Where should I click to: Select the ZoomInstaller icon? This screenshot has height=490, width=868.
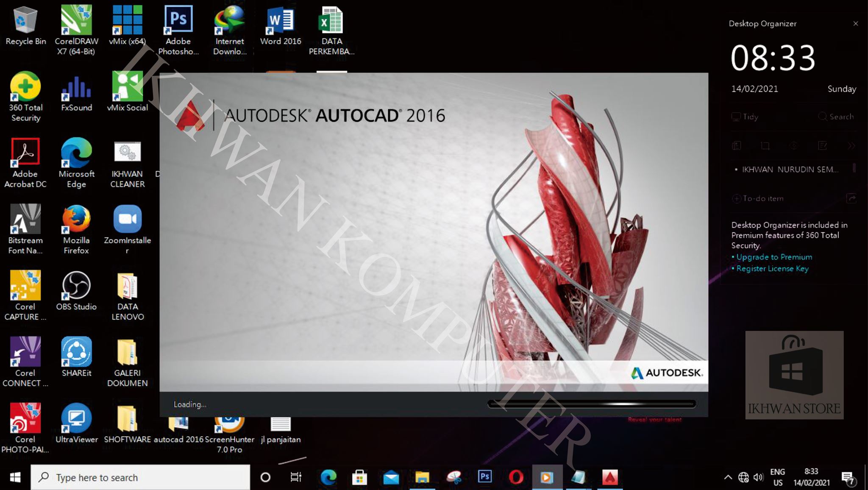click(127, 229)
